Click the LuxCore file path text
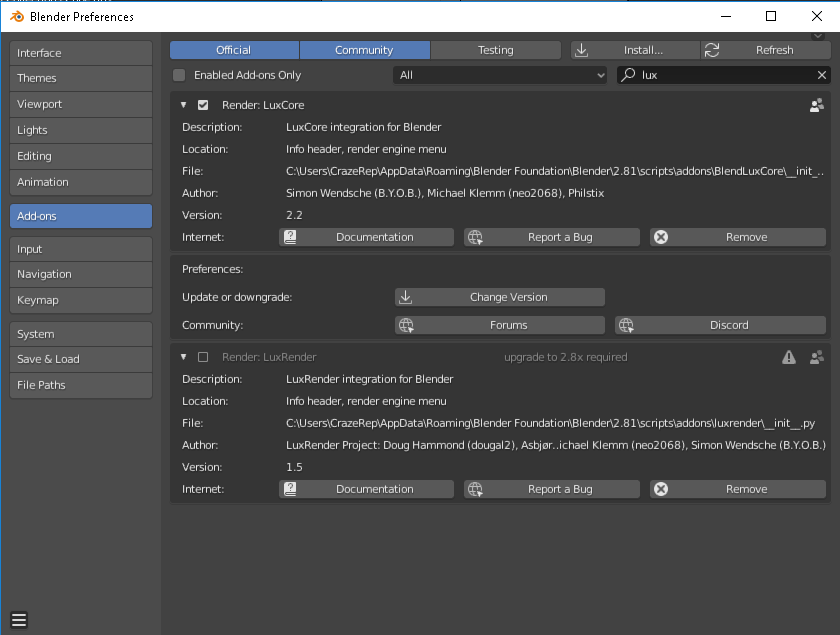The width and height of the screenshot is (840, 635). point(554,171)
